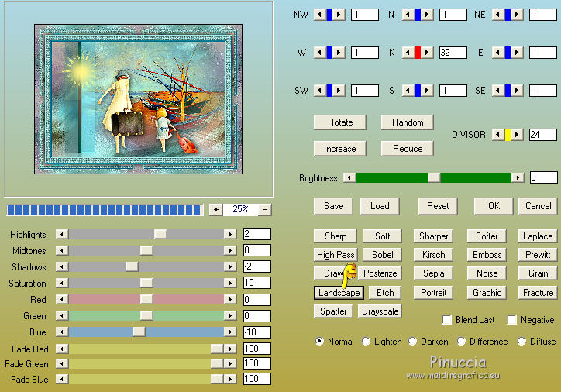Zoom out preview with minus button
Viewport: 561px width, 392px height.
(265, 210)
